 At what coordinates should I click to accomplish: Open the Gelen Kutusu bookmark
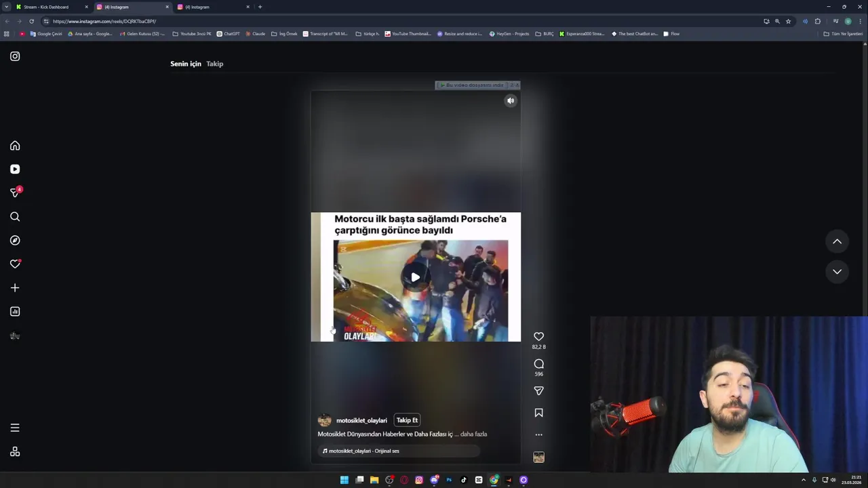click(x=142, y=34)
